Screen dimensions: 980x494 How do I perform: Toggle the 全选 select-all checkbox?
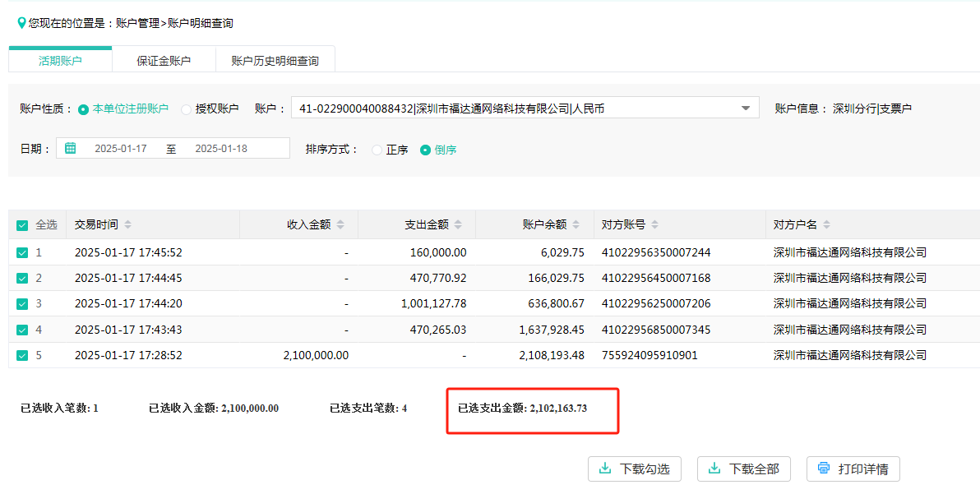22,225
